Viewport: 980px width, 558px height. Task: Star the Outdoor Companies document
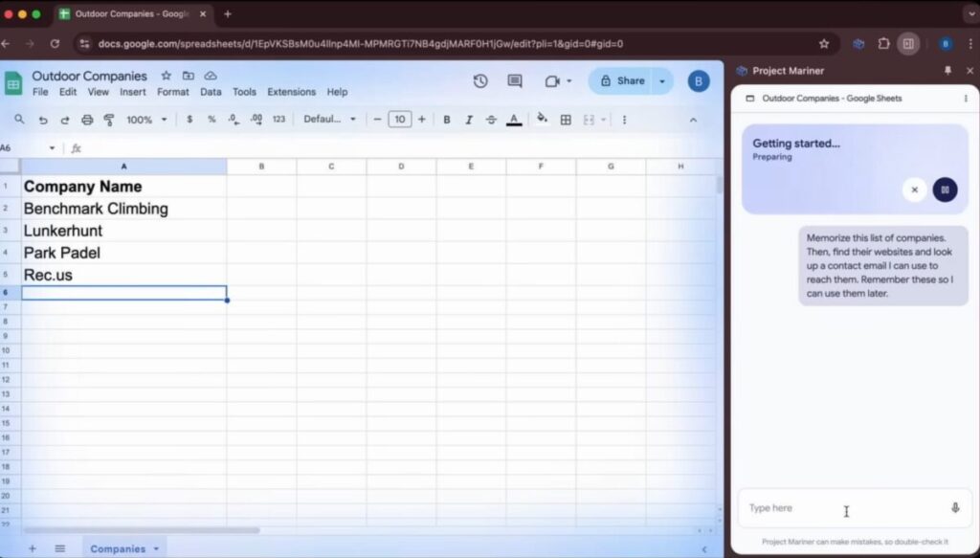(x=166, y=76)
